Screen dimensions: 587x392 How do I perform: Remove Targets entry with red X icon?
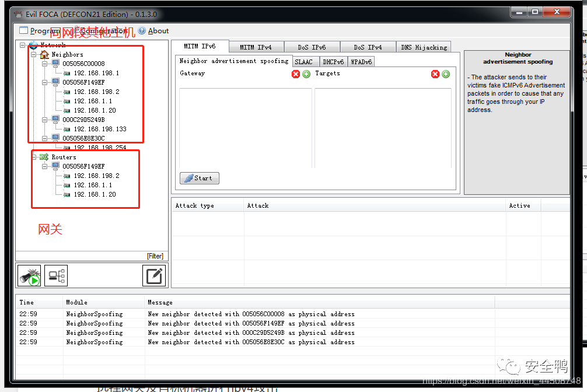tap(435, 74)
